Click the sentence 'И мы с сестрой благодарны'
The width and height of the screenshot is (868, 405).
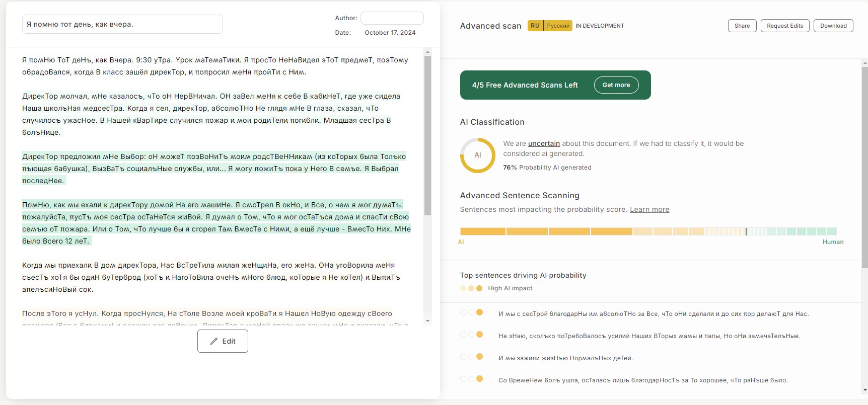[x=654, y=314]
